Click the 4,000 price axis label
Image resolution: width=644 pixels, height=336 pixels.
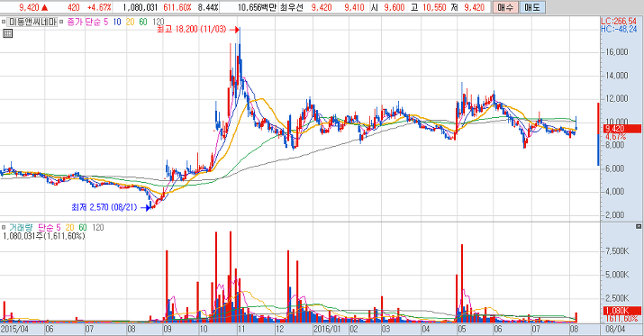(615, 191)
